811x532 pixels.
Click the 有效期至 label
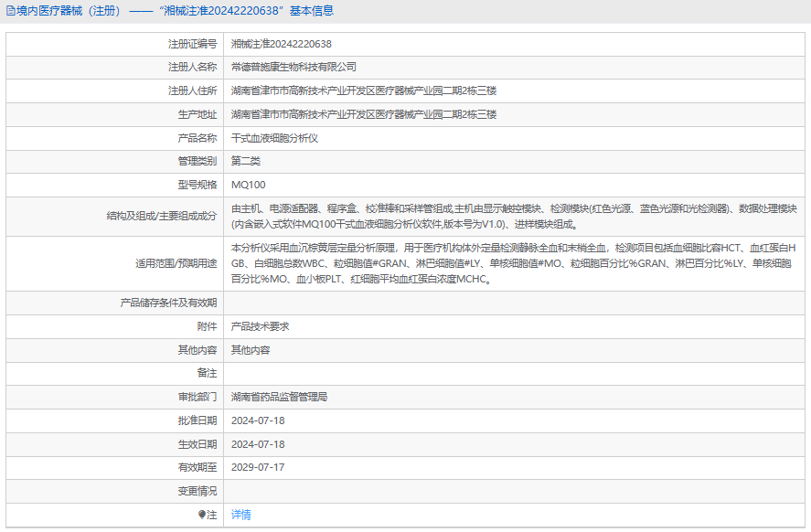[x=197, y=467]
